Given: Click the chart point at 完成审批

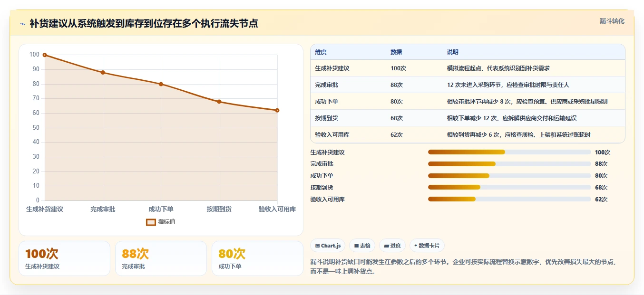Looking at the screenshot, I should pyautogui.click(x=103, y=73).
